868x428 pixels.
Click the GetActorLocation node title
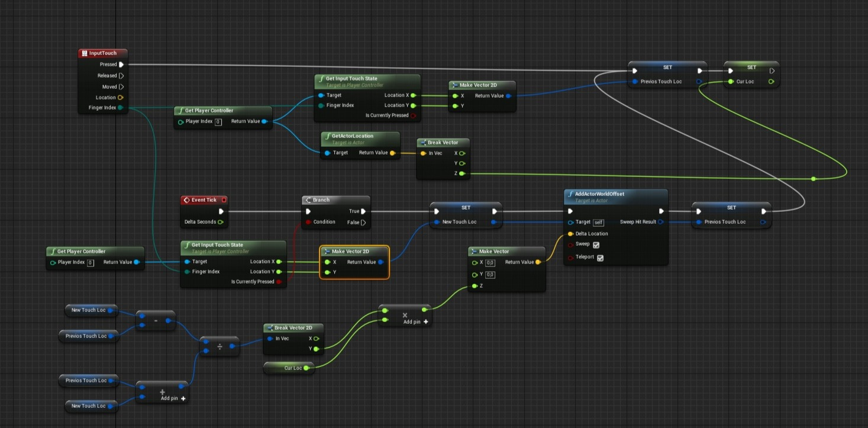[x=353, y=136]
